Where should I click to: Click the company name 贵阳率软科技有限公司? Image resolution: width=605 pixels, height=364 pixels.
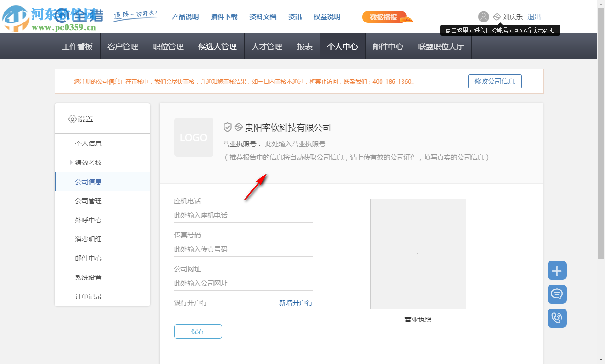[288, 128]
